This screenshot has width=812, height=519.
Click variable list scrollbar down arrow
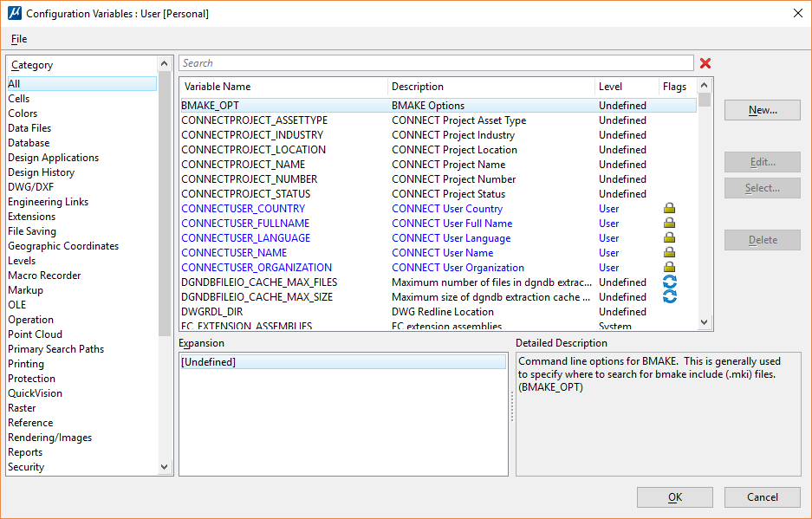coord(705,322)
